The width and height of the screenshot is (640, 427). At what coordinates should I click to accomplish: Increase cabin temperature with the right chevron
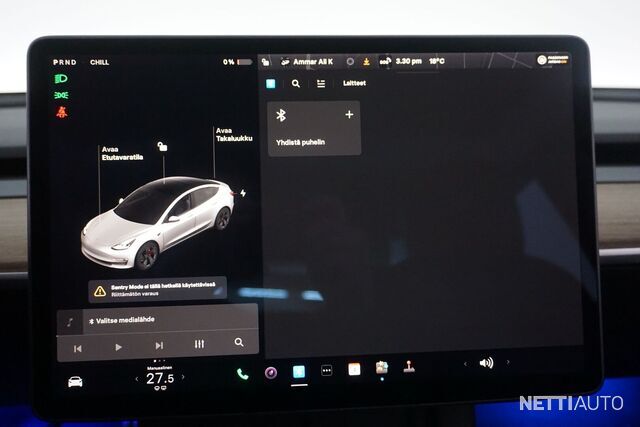pos(183,377)
